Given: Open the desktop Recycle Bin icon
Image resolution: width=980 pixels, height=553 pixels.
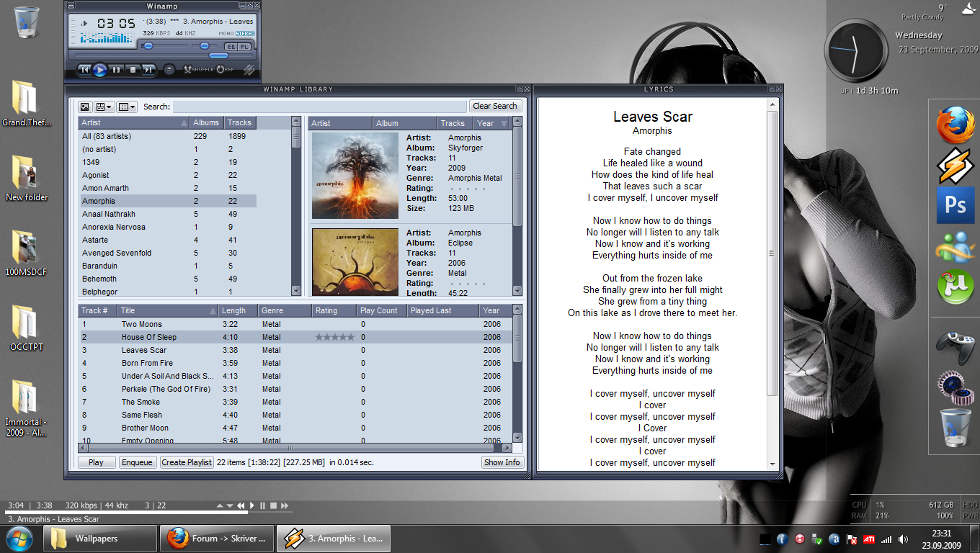Looking at the screenshot, I should click(27, 23).
